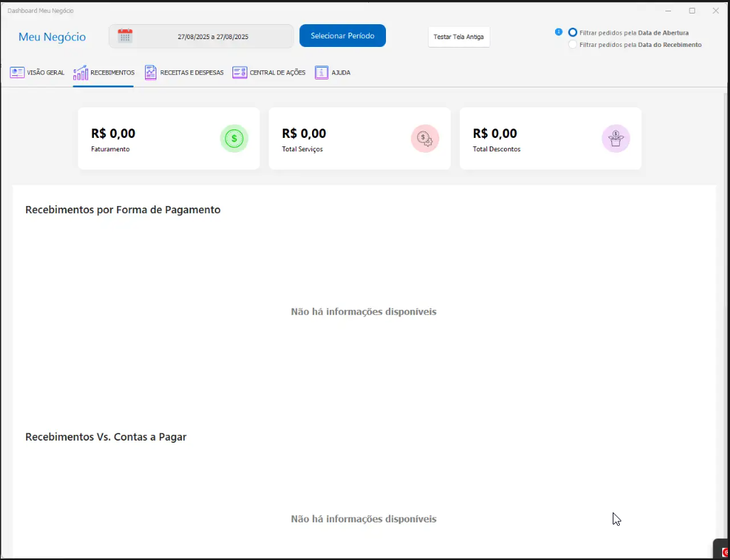Click the Ajuda help icon

click(321, 72)
